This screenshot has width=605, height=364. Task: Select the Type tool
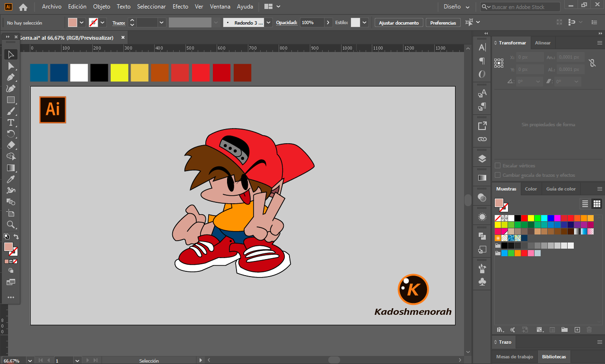(x=11, y=122)
